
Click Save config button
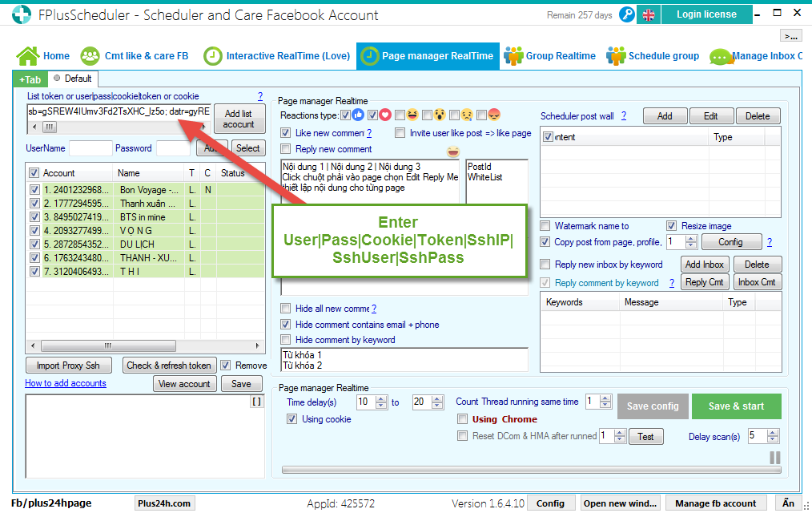click(653, 406)
